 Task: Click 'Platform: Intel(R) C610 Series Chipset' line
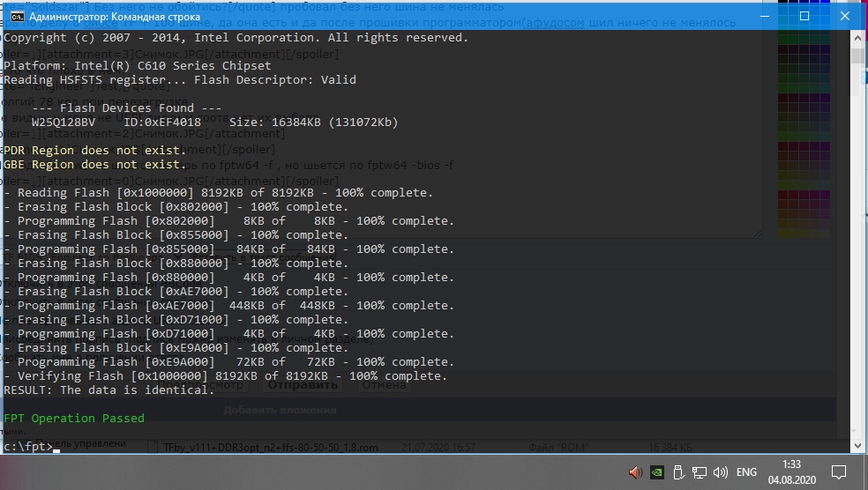click(x=138, y=65)
